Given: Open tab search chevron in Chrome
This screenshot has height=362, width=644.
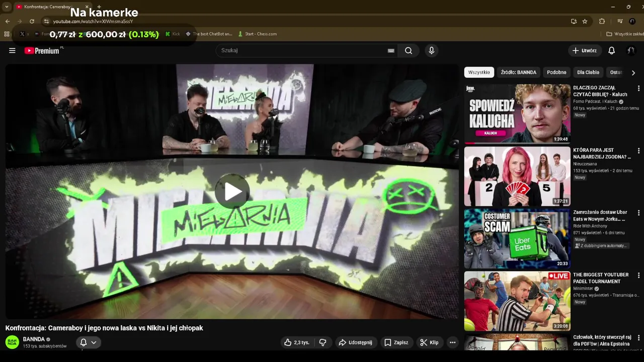Looking at the screenshot, I should coord(7,7).
